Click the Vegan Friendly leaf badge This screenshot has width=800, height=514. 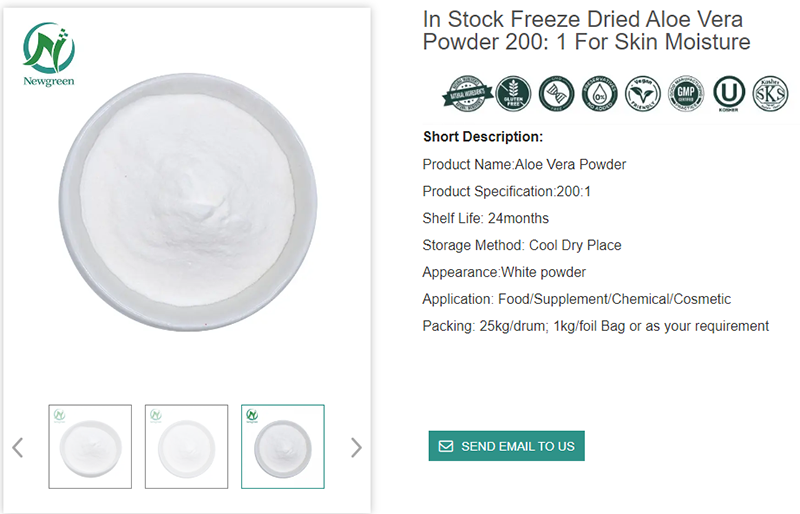click(x=642, y=93)
